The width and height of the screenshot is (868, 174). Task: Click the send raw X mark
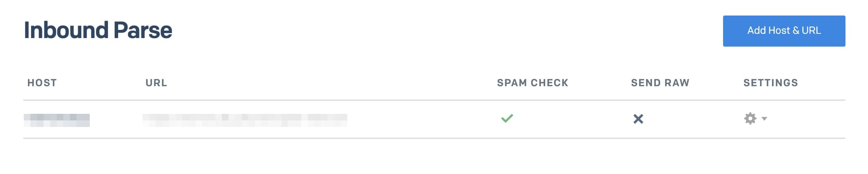tap(638, 119)
